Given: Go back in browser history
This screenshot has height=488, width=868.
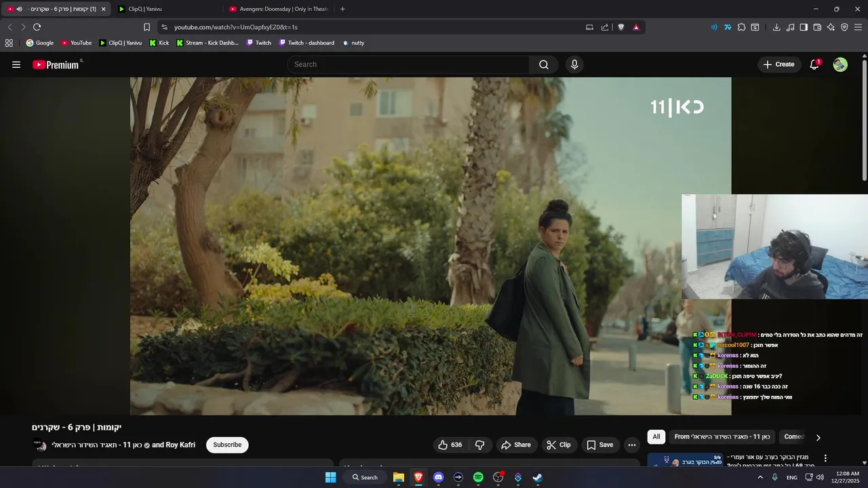Looking at the screenshot, I should click(9, 27).
